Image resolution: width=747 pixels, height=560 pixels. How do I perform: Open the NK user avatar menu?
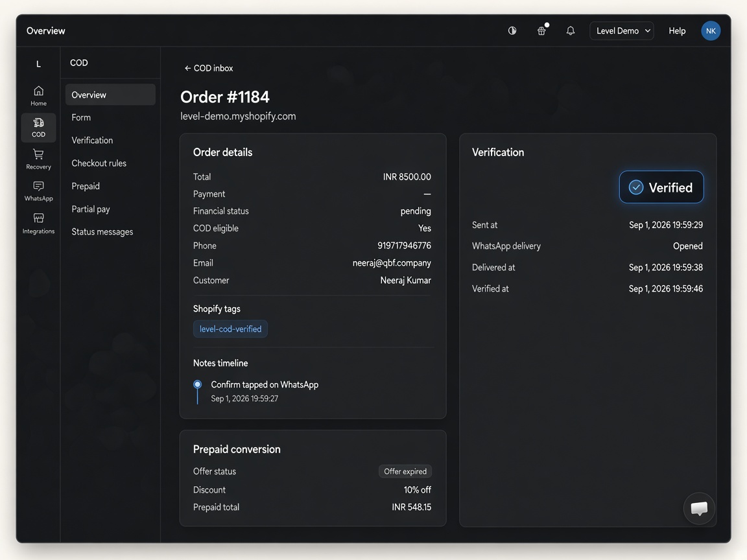coord(710,30)
